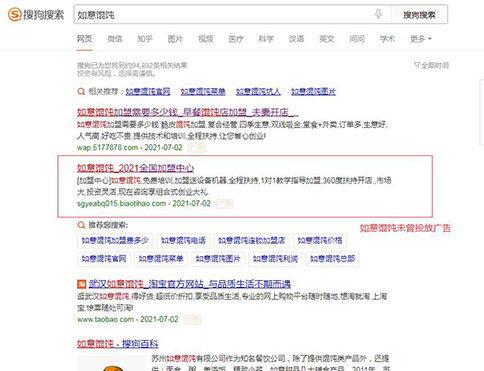Switch to the 微信 tab
484x371 pixels.
(115, 39)
